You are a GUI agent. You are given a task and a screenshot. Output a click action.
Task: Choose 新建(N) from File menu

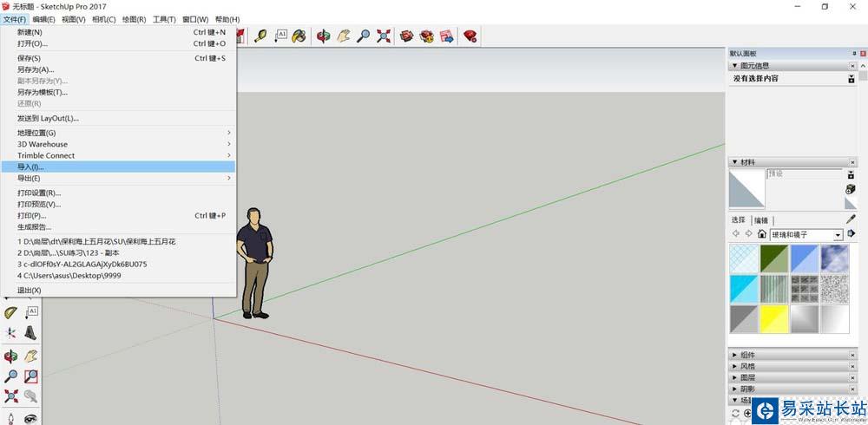pyautogui.click(x=118, y=32)
